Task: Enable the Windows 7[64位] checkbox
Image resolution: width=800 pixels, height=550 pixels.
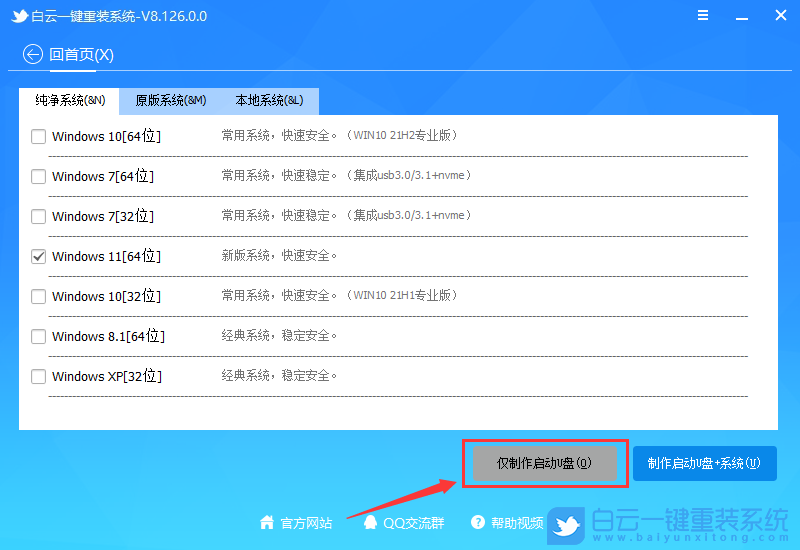Action: tap(39, 176)
